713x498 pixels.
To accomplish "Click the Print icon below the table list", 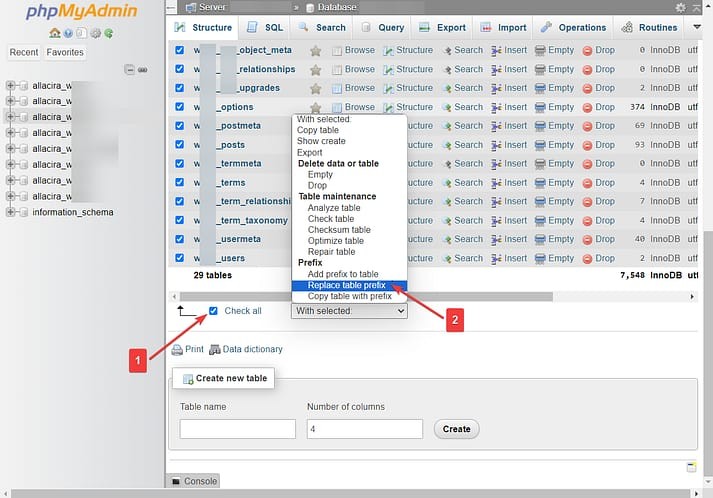I will (177, 350).
